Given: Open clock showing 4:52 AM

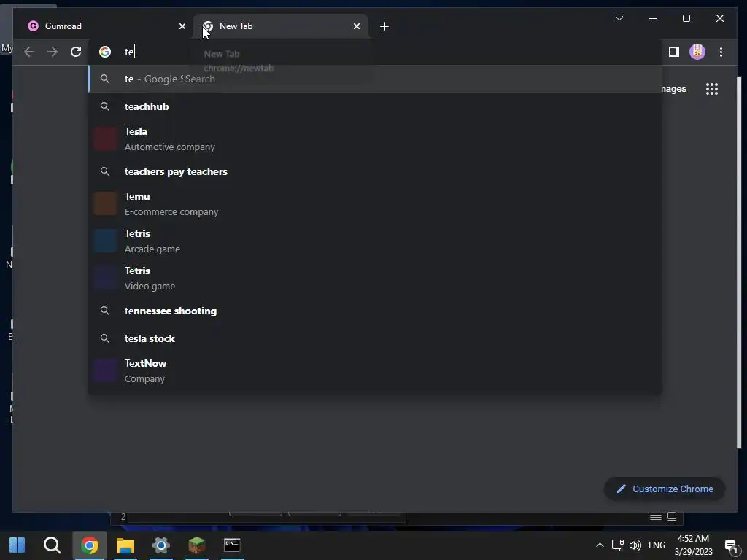Looking at the screenshot, I should tap(693, 545).
